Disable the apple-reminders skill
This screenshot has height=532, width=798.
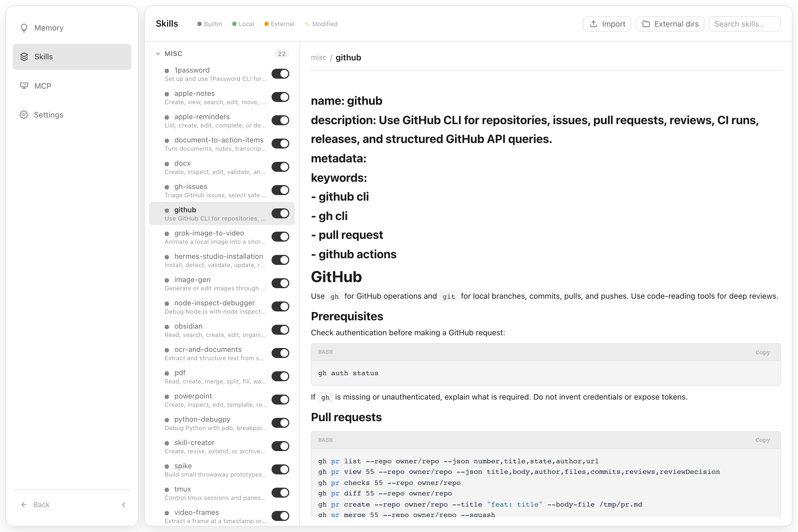280,120
